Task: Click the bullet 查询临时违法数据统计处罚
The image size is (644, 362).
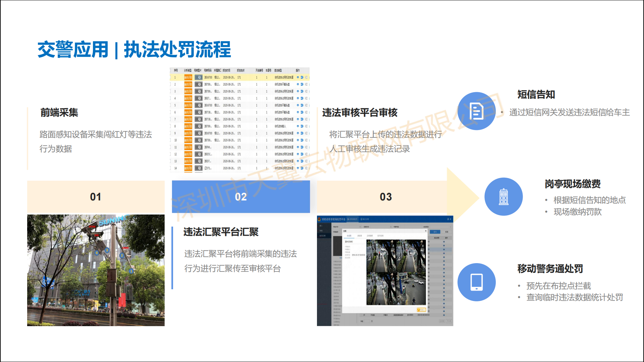Action: (x=575, y=297)
